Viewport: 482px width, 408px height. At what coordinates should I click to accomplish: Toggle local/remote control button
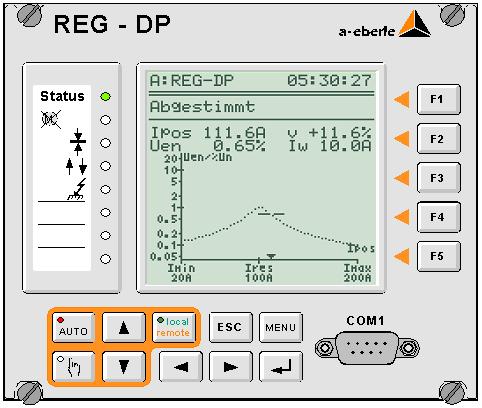pos(173,327)
